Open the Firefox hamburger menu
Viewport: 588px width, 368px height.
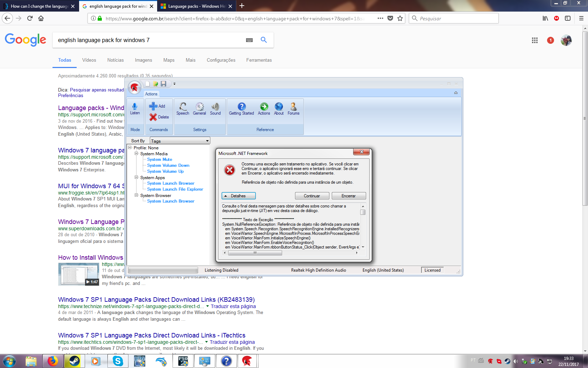coord(581,18)
